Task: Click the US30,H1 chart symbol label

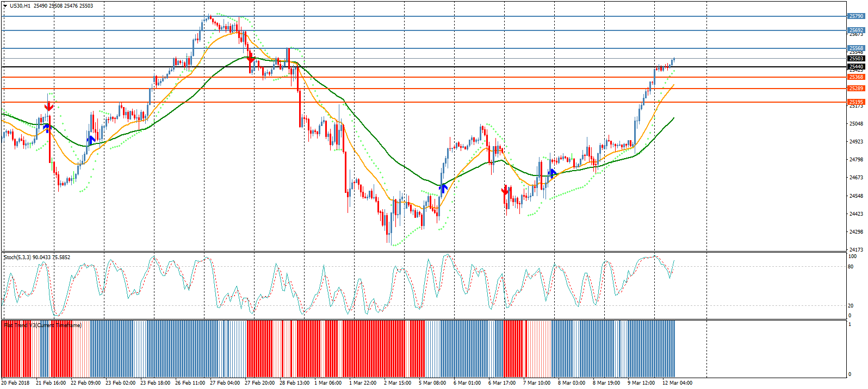Action: click(x=20, y=6)
